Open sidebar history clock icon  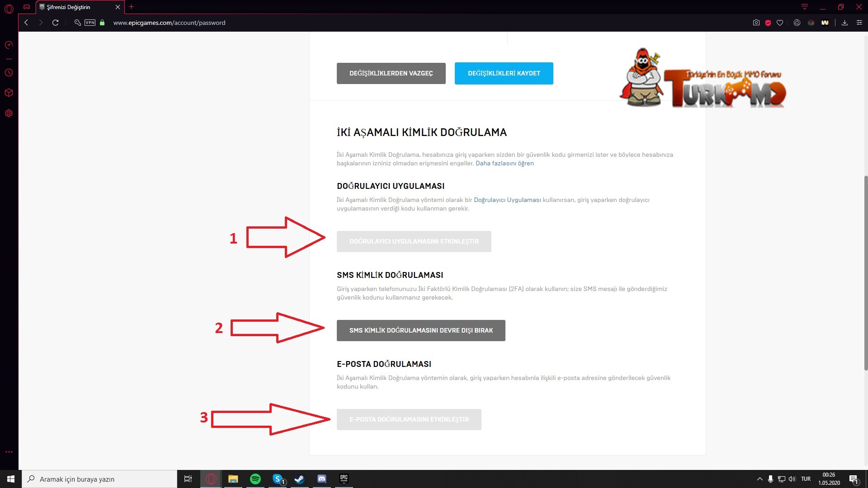tap(9, 73)
